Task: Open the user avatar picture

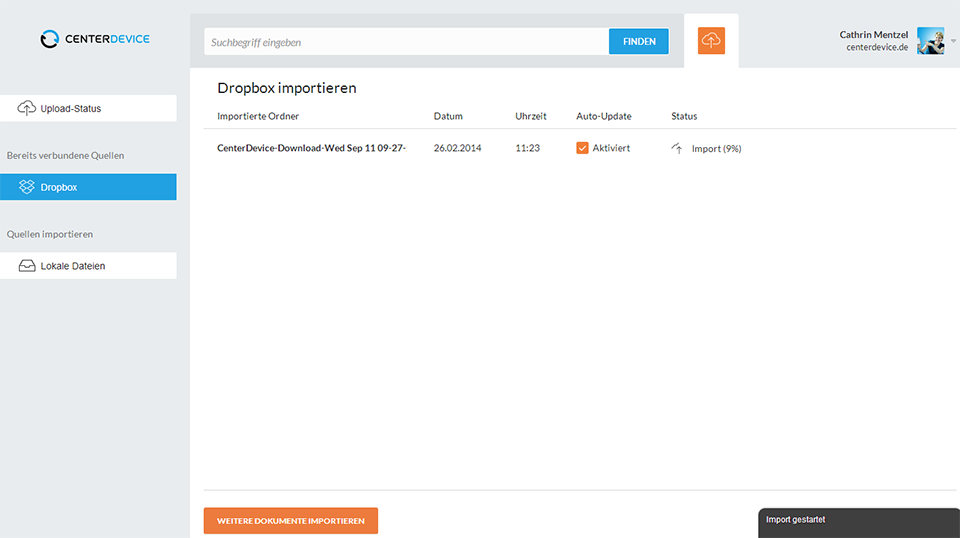Action: point(930,41)
